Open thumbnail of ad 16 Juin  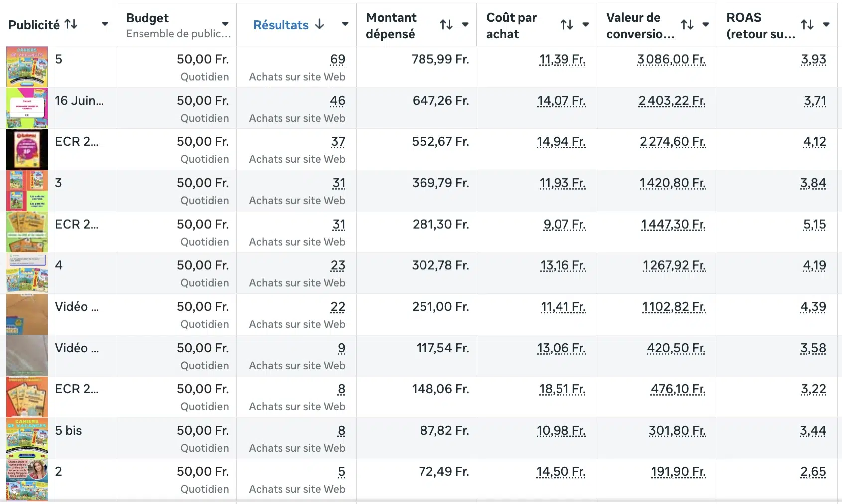27,108
